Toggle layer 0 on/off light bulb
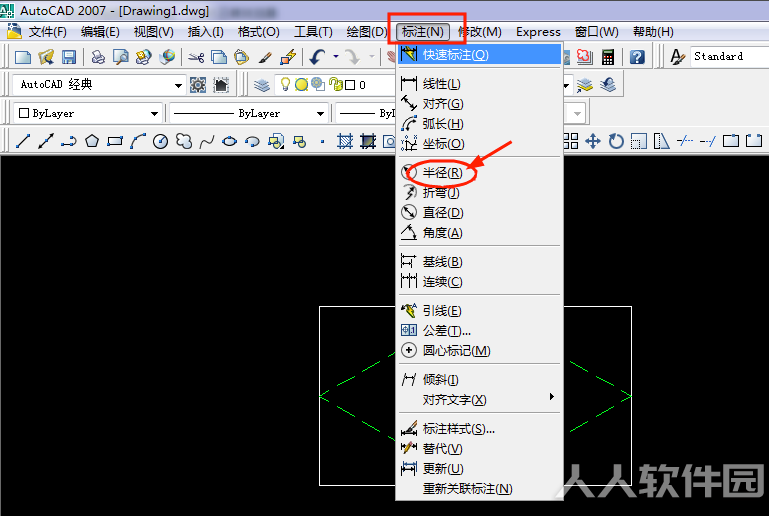The height and width of the screenshot is (516, 769). (285, 84)
